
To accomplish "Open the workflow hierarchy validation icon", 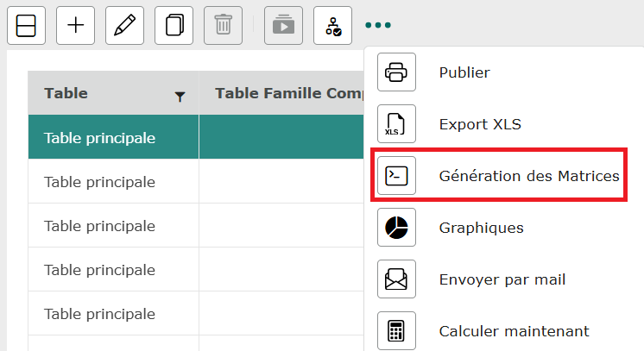I will [x=332, y=25].
